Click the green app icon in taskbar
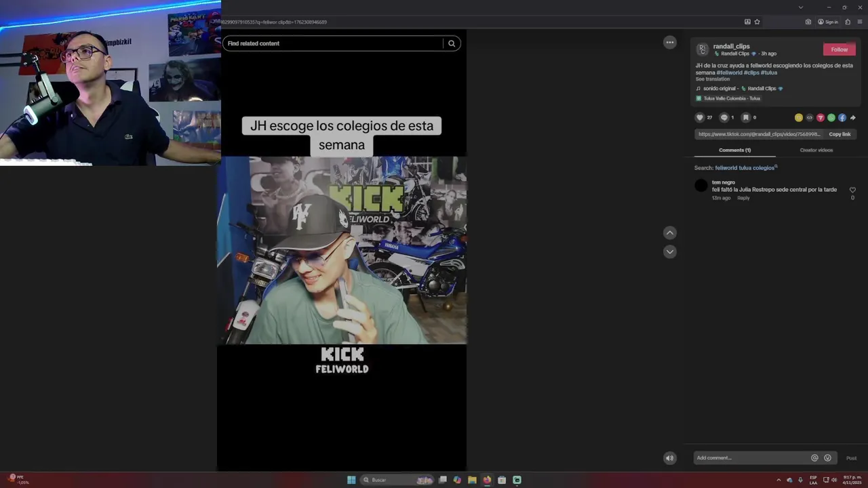This screenshot has width=868, height=488. (517, 480)
